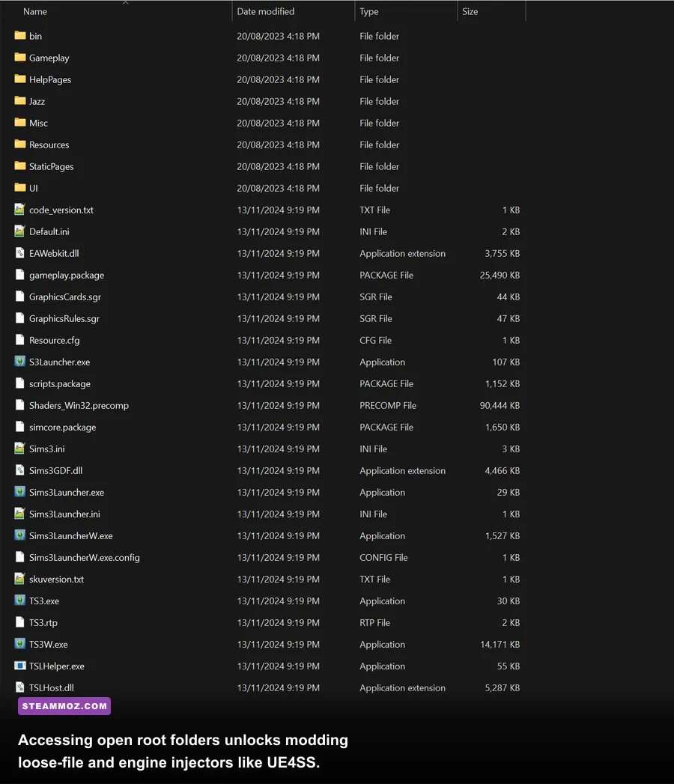Click the 5,287 KB size value
This screenshot has width=674, height=784.
502,688
